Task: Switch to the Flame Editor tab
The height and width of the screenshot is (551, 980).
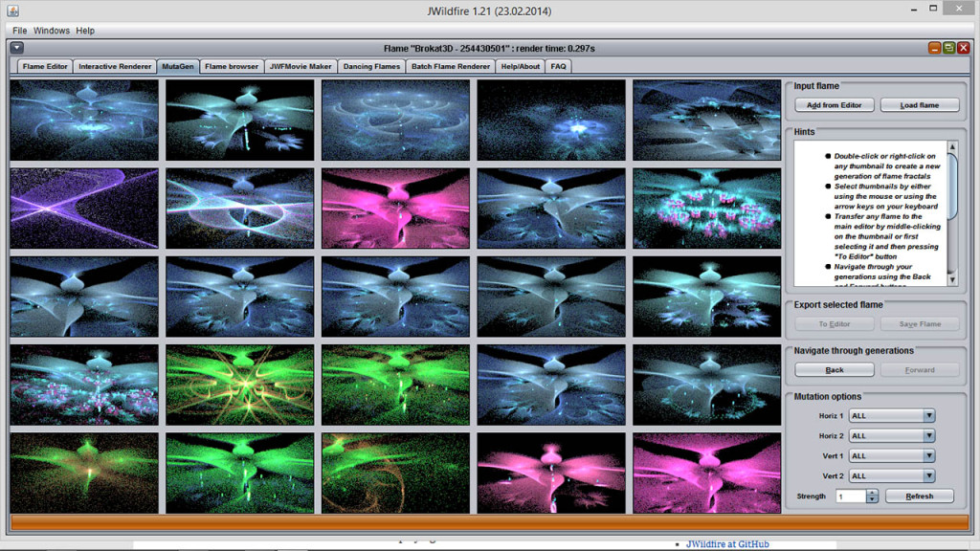Action: (45, 66)
